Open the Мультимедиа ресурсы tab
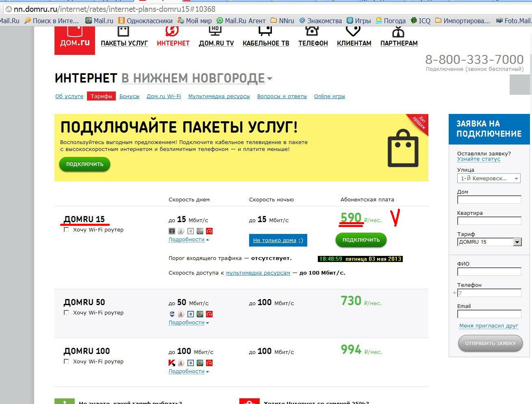 point(219,96)
